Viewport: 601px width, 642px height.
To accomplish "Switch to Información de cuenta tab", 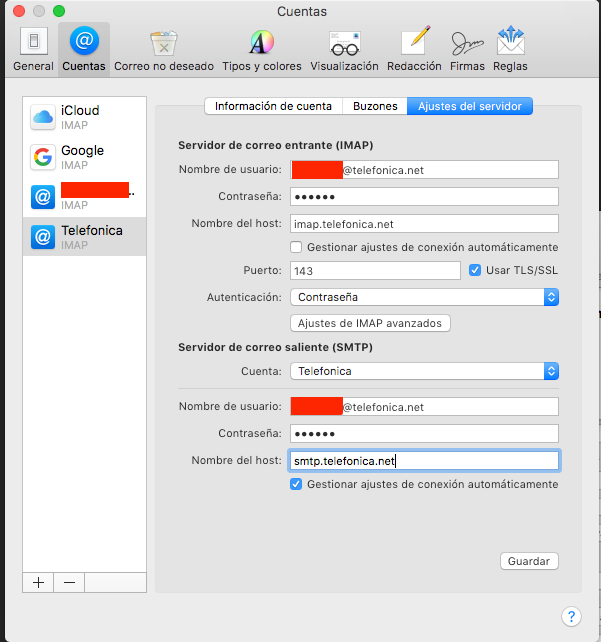I will pyautogui.click(x=272, y=106).
